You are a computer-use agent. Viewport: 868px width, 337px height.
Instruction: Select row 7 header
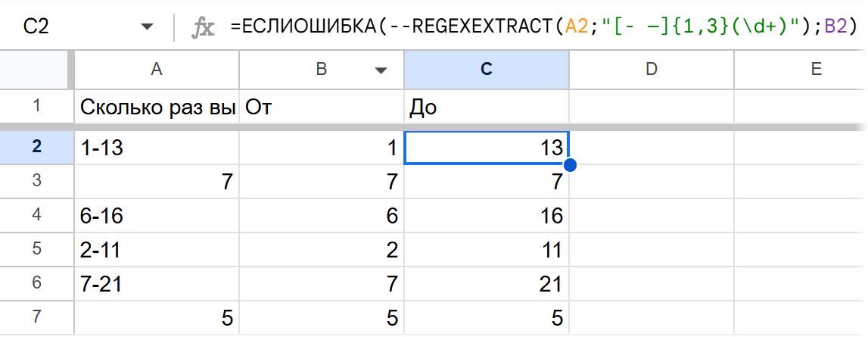[x=36, y=318]
